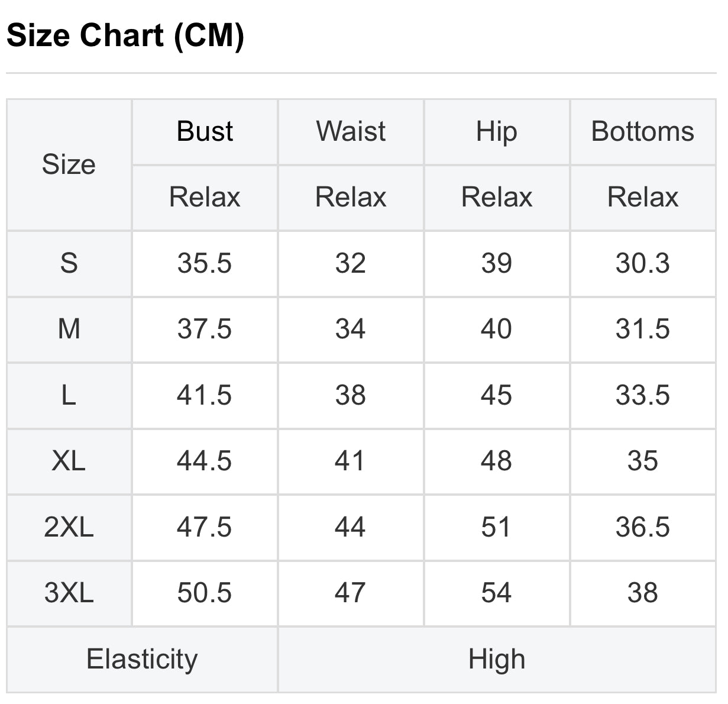Select the Size header cell

[x=69, y=164]
